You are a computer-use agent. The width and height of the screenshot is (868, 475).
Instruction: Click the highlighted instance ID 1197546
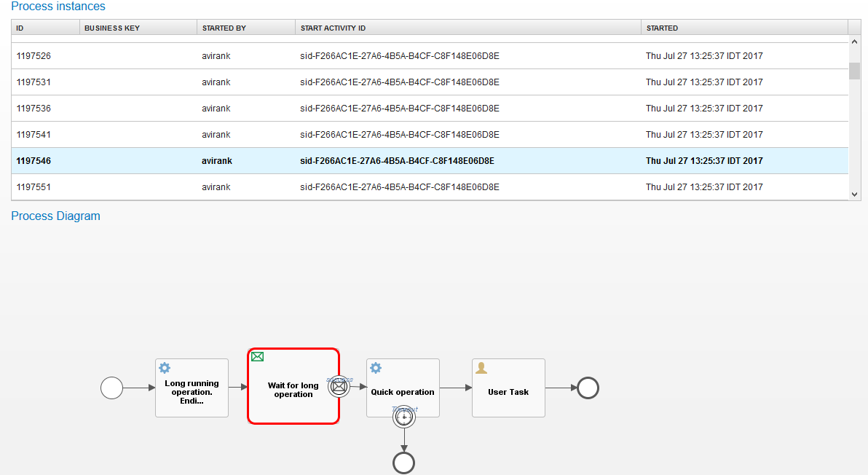(x=33, y=160)
